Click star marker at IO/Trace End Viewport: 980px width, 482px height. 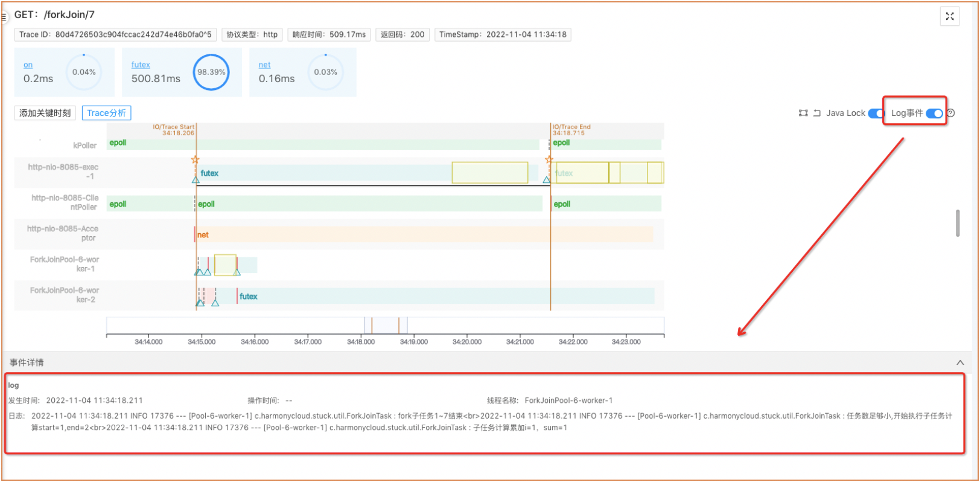click(x=549, y=159)
